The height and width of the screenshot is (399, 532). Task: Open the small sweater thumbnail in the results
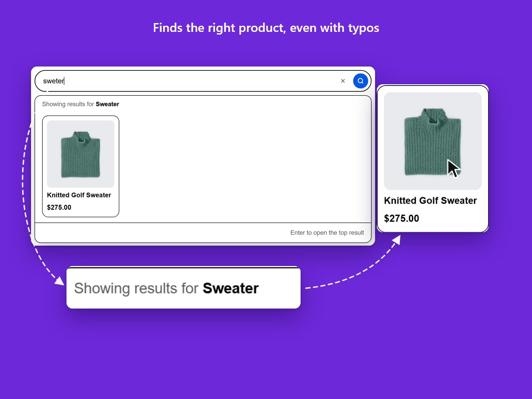[x=81, y=154]
